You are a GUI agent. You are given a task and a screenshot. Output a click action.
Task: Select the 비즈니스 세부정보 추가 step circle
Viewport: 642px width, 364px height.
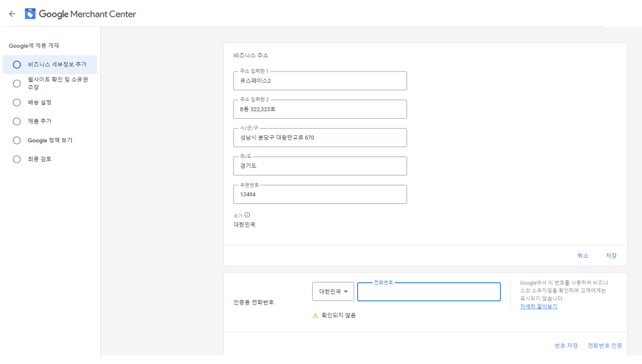coord(17,65)
